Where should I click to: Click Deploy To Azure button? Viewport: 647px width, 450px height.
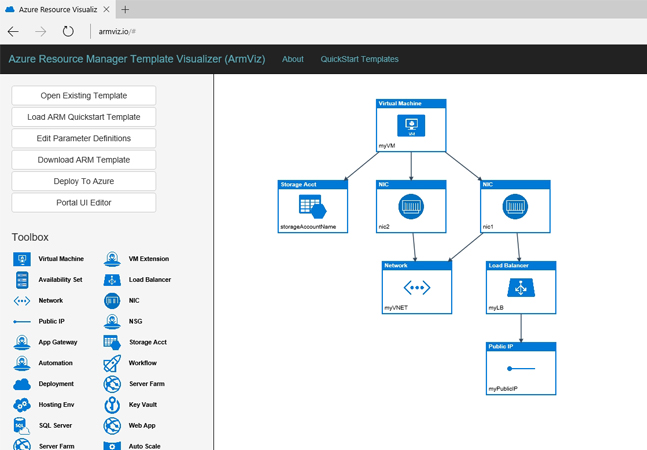[x=84, y=181]
